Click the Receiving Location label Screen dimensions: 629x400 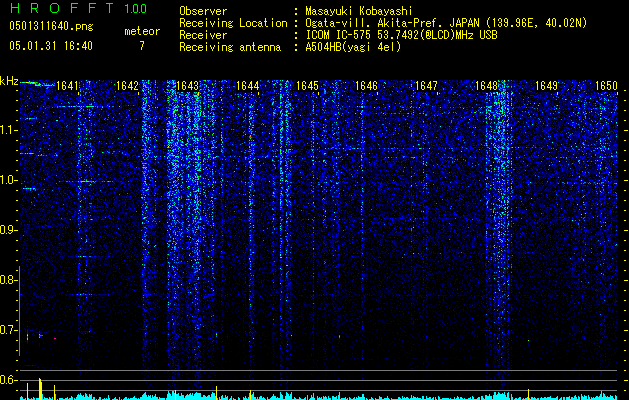tap(233, 23)
